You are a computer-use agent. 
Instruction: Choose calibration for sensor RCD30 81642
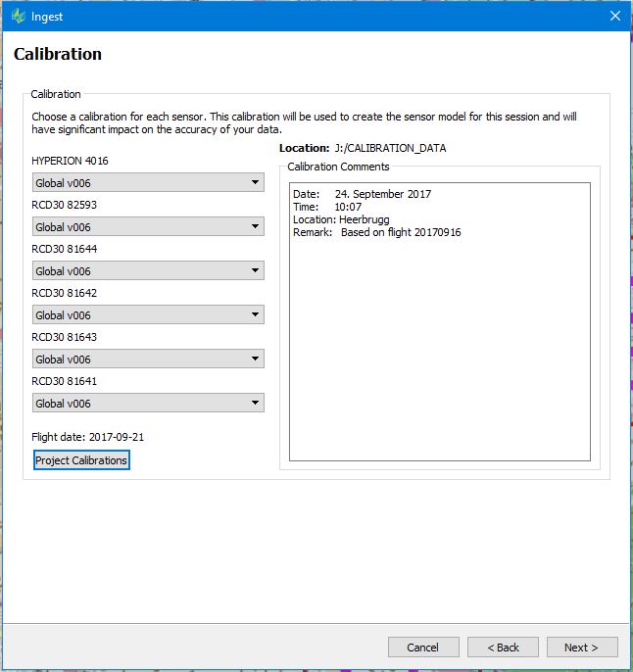point(148,314)
